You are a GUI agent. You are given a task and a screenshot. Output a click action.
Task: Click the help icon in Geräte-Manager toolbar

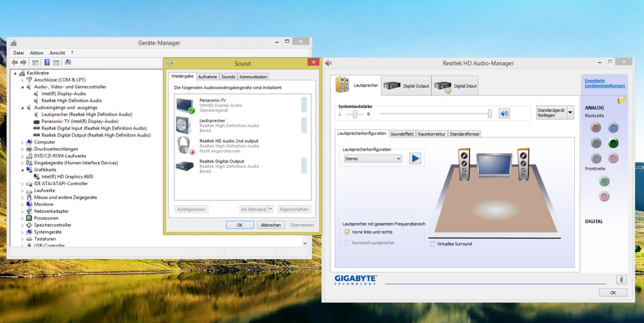[47, 62]
